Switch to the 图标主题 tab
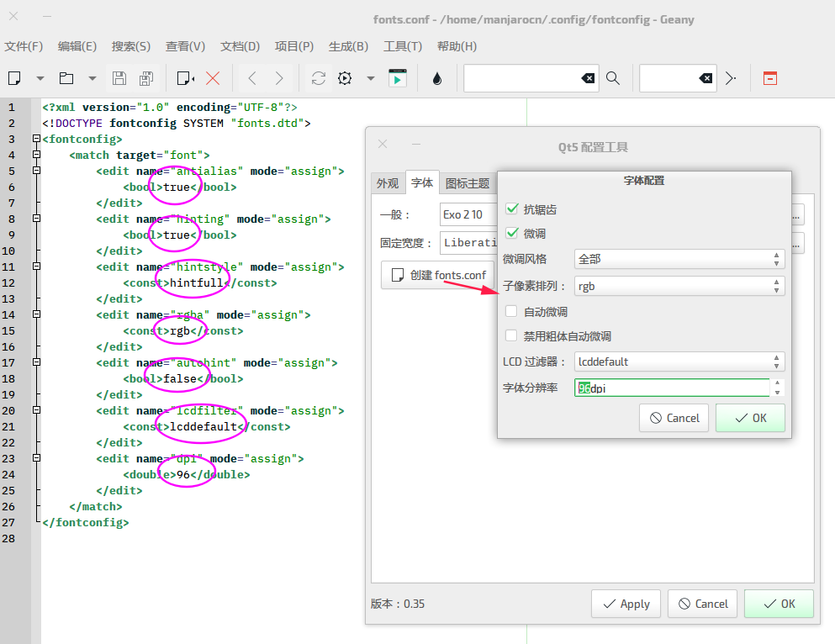This screenshot has width=835, height=644. click(468, 183)
